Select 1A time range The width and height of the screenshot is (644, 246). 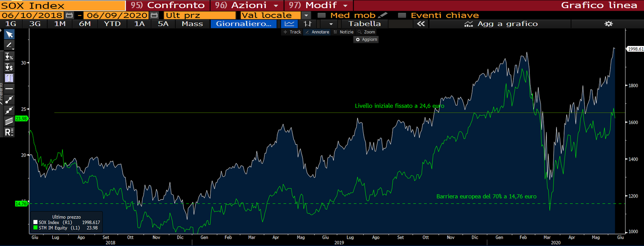click(140, 24)
